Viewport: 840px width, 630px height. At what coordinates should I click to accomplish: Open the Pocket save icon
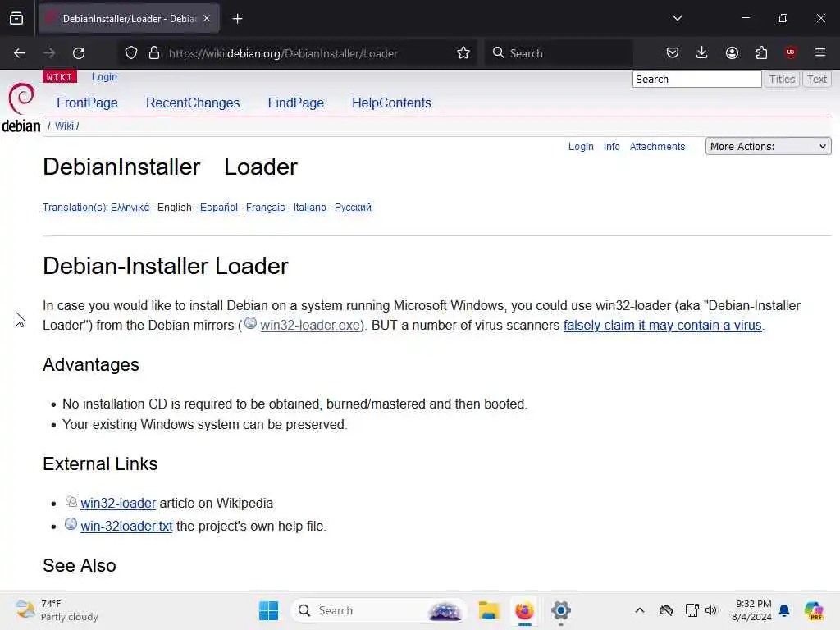(673, 53)
